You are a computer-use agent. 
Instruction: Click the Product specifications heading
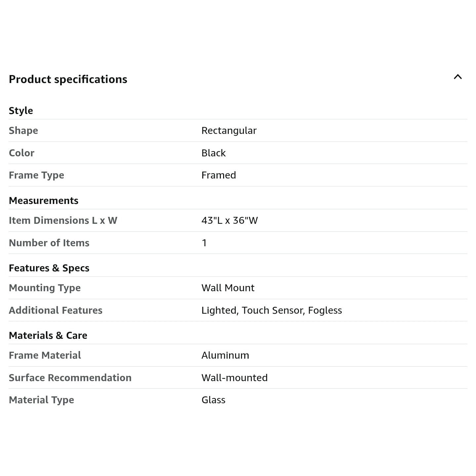68,79
